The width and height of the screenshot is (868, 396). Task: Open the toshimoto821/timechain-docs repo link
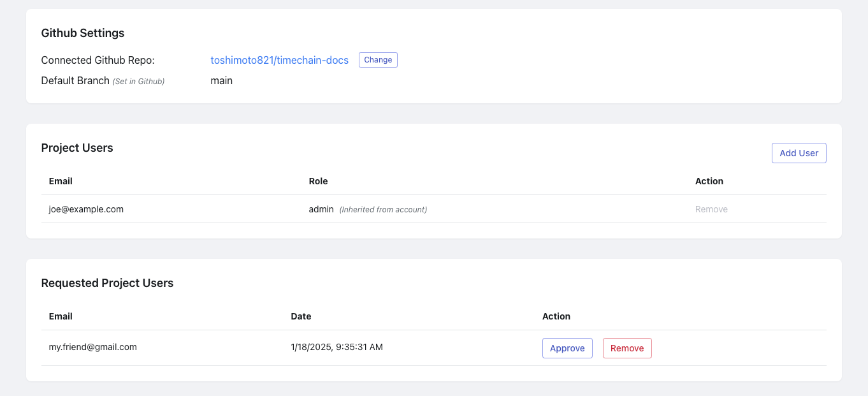[x=279, y=60]
